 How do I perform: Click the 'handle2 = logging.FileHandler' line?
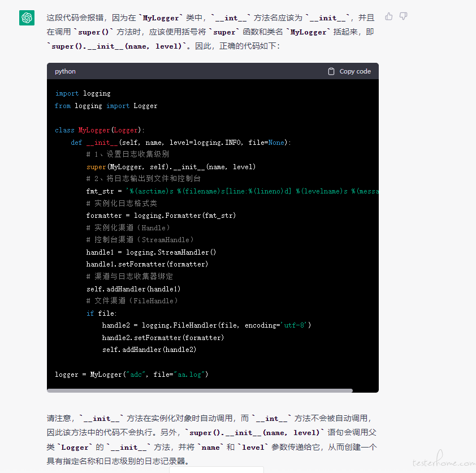[x=206, y=325]
